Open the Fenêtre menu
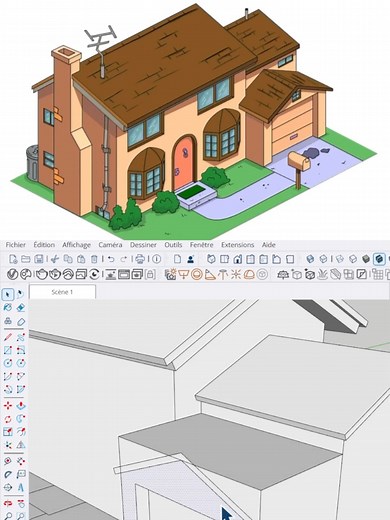Viewport: 390px width, 520px height. 202,245
